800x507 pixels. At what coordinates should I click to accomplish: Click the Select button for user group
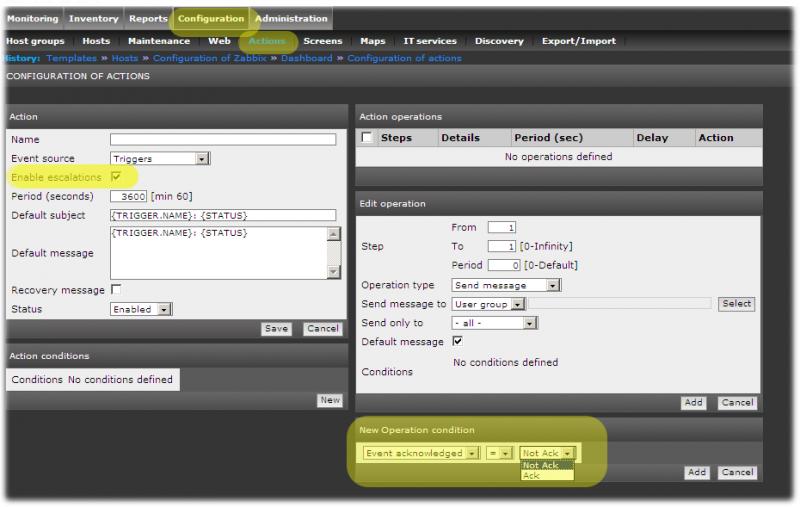click(736, 303)
